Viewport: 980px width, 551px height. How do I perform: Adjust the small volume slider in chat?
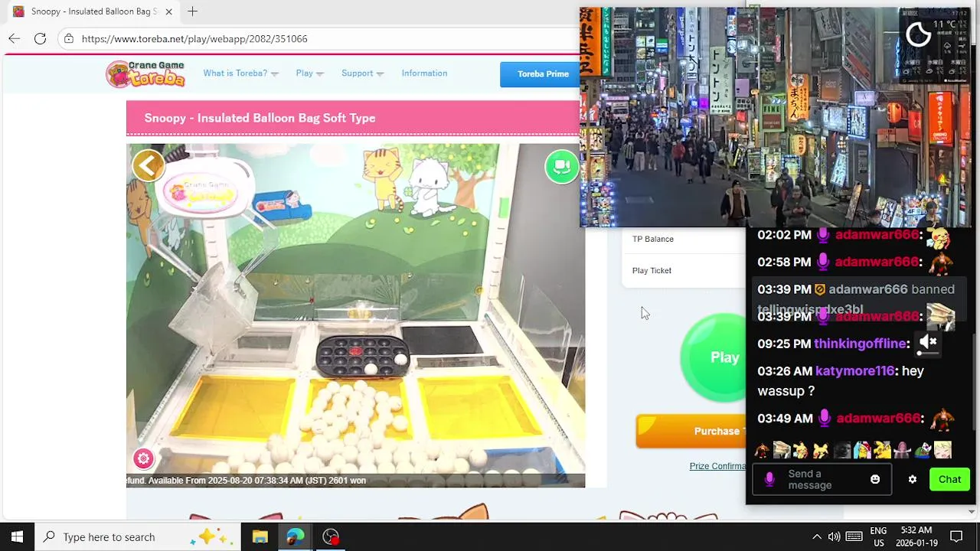tap(928, 353)
